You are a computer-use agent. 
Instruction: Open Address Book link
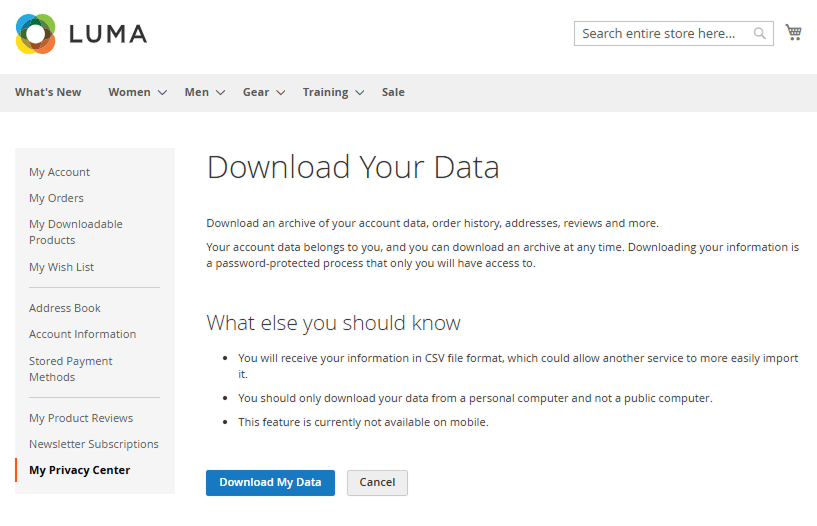(65, 308)
